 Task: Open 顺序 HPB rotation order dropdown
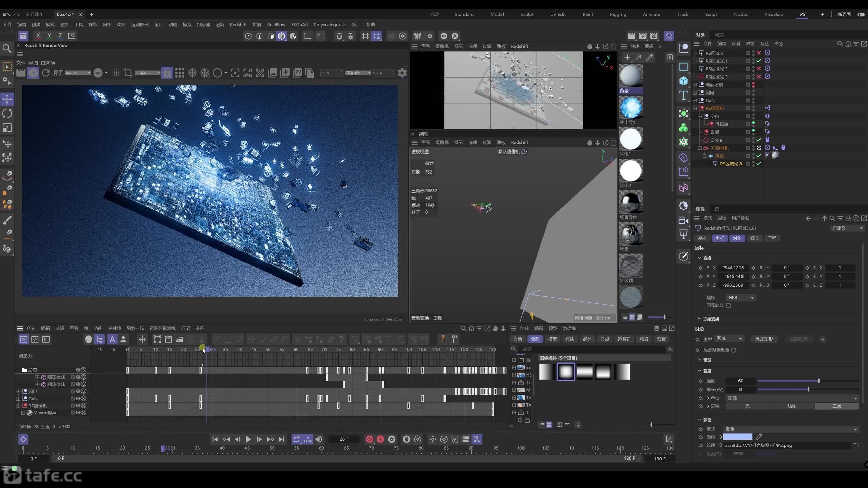click(x=741, y=298)
